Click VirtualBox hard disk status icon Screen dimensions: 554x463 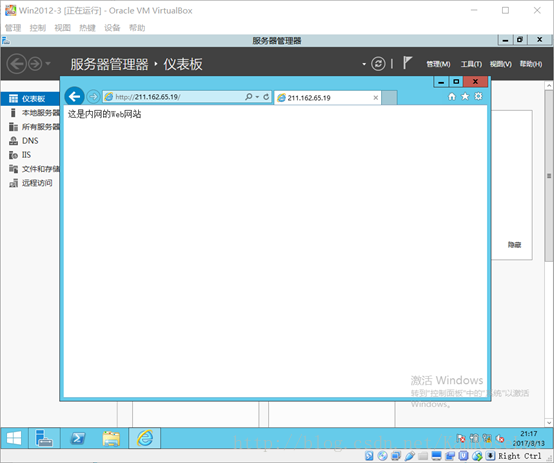[x=369, y=456]
